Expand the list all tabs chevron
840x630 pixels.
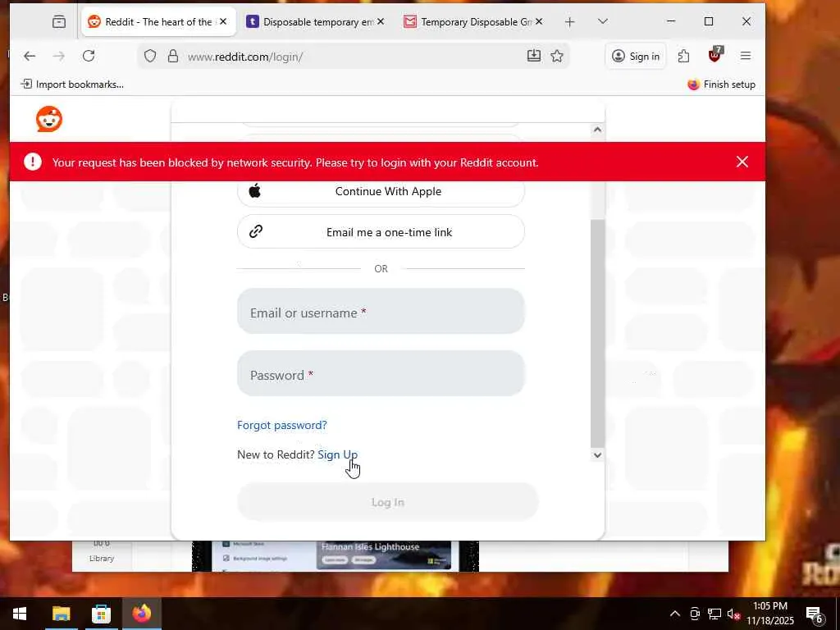[603, 21]
